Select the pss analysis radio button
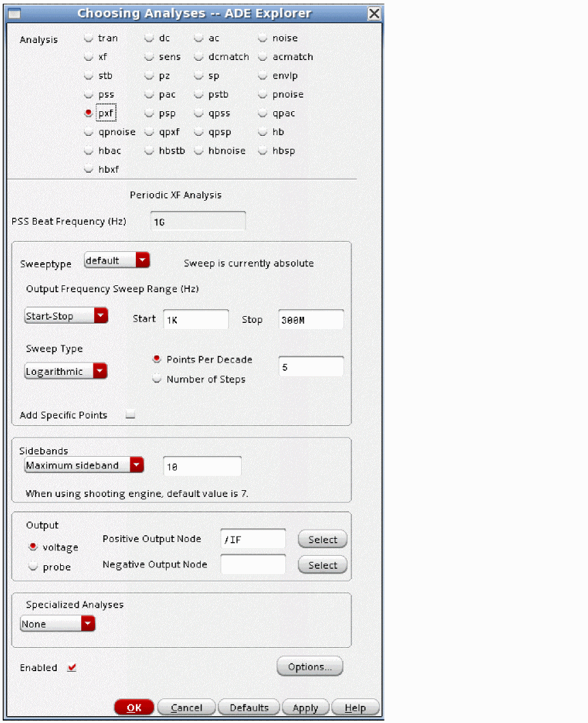Image resolution: width=588 pixels, height=723 pixels. point(89,94)
